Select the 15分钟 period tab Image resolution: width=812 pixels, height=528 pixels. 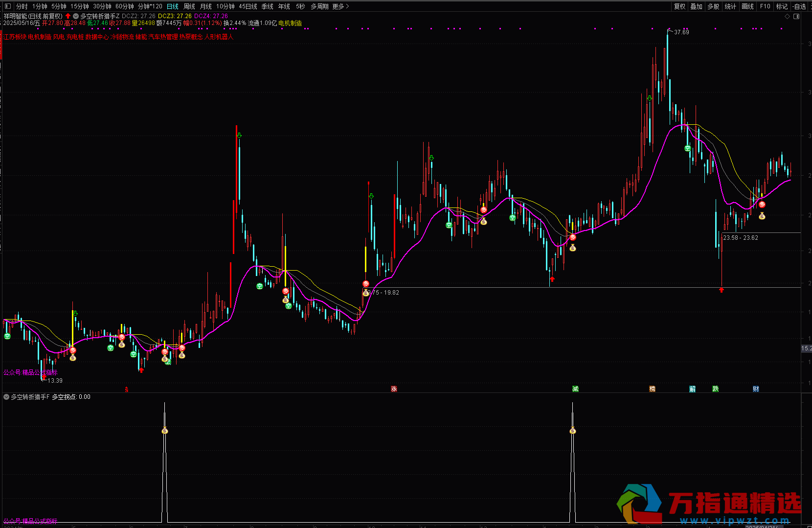click(80, 6)
